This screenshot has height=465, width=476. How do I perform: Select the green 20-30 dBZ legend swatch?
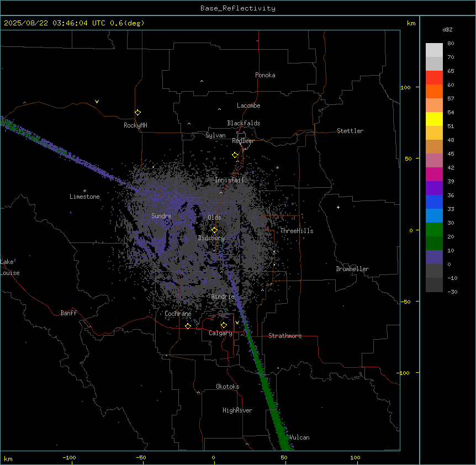click(434, 230)
